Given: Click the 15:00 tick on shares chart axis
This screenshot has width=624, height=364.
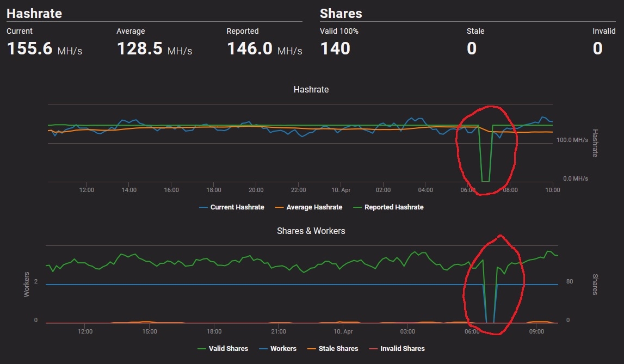Looking at the screenshot, I should [150, 331].
